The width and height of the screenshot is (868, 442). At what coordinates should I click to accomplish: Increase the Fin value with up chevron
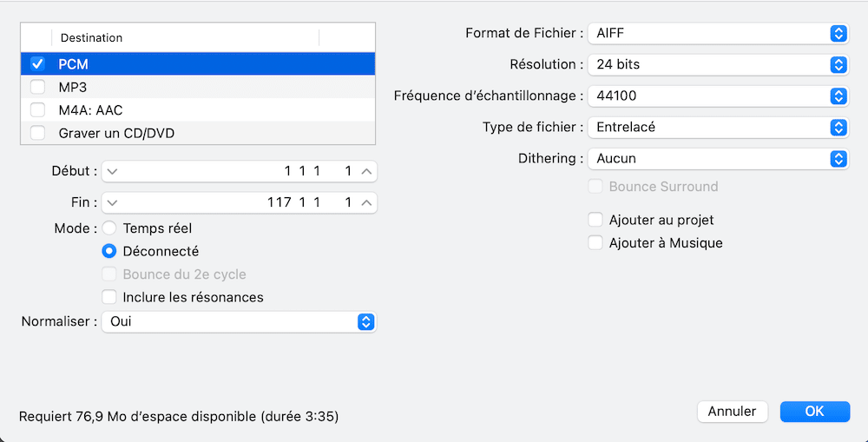coord(366,202)
